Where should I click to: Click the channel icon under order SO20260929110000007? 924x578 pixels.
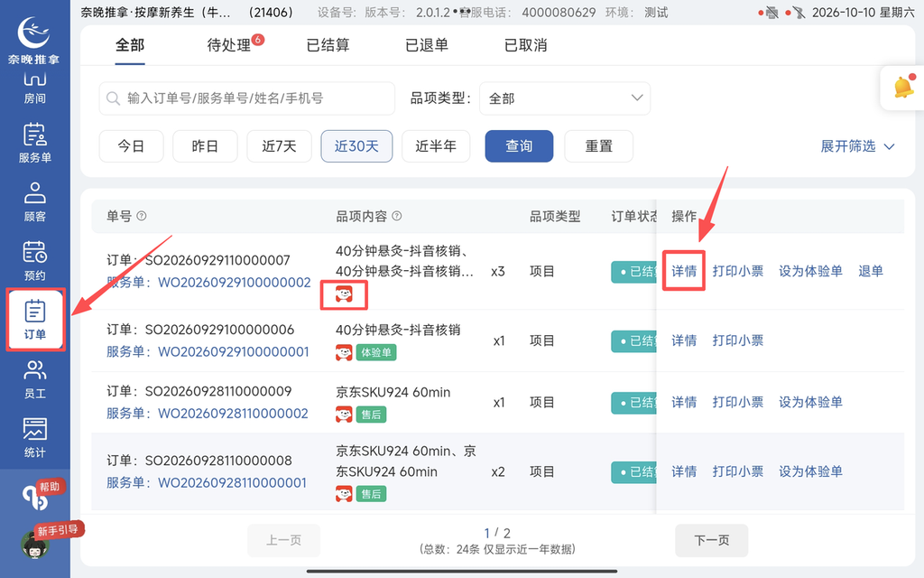tap(344, 294)
